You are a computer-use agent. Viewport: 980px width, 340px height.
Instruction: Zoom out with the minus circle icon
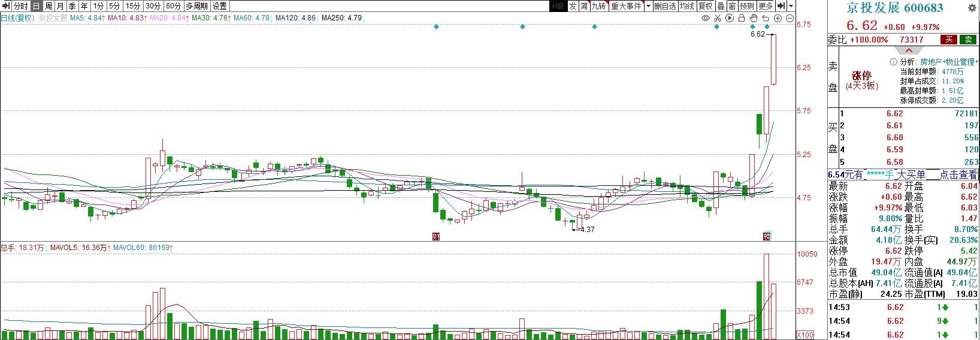pos(790,18)
